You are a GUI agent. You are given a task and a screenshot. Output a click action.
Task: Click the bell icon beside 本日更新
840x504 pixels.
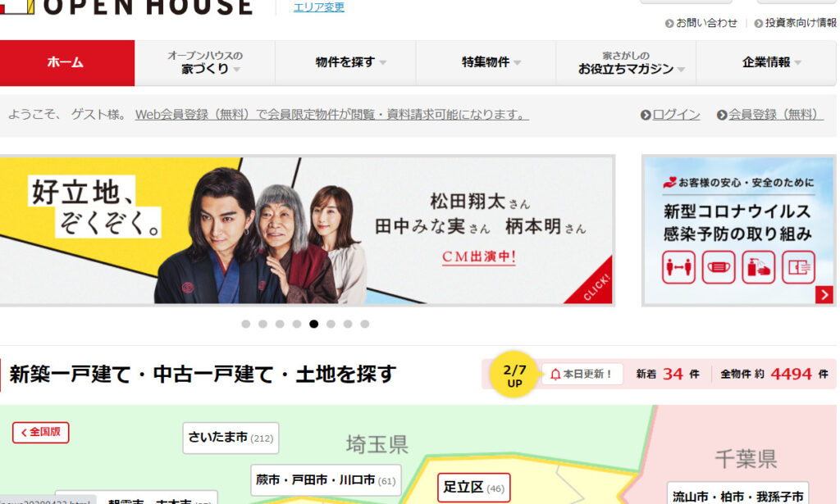pos(555,375)
